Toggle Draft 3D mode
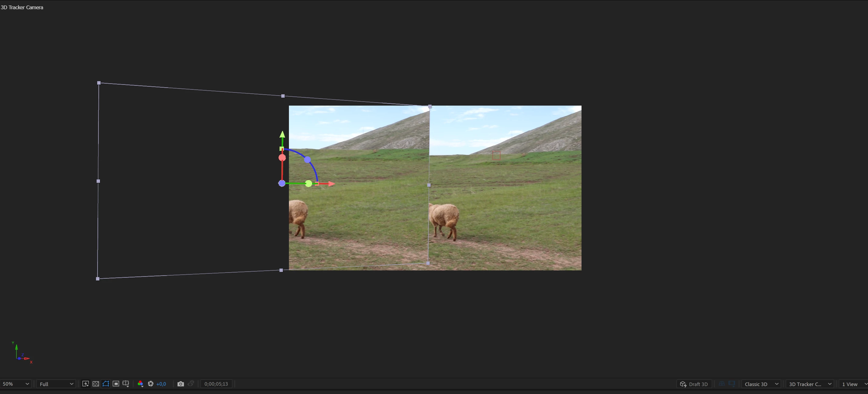868x394 pixels. tap(694, 384)
